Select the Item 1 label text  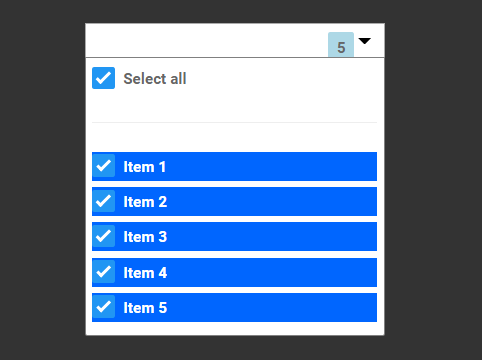click(x=145, y=167)
